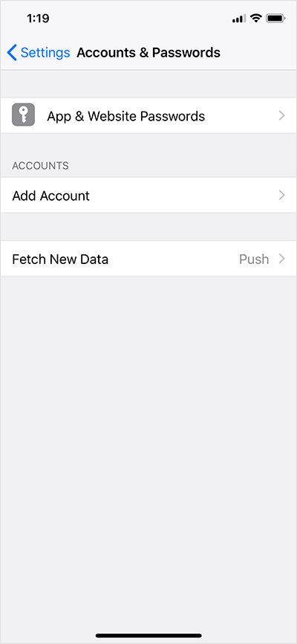Click the Push value text

tap(254, 259)
